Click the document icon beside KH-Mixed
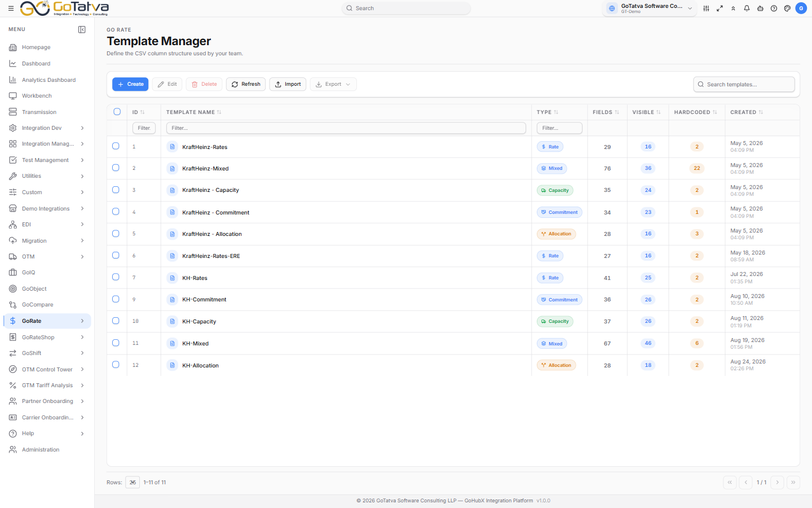Image resolution: width=812 pixels, height=508 pixels. (172, 343)
